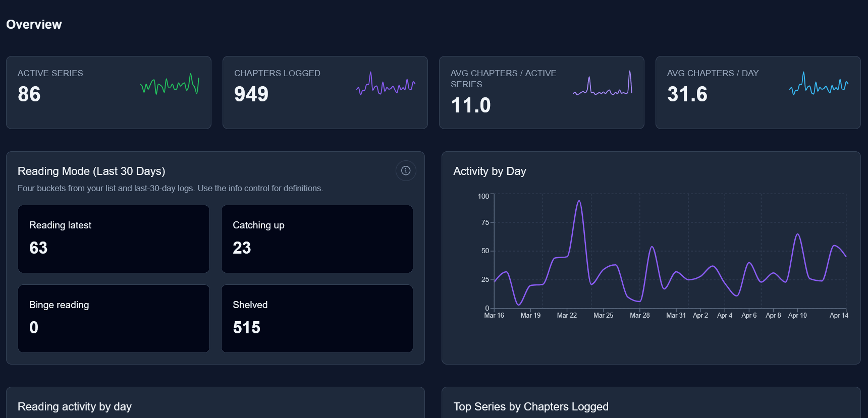Click the Mar 16 x-axis label
Image resolution: width=868 pixels, height=418 pixels.
point(494,316)
